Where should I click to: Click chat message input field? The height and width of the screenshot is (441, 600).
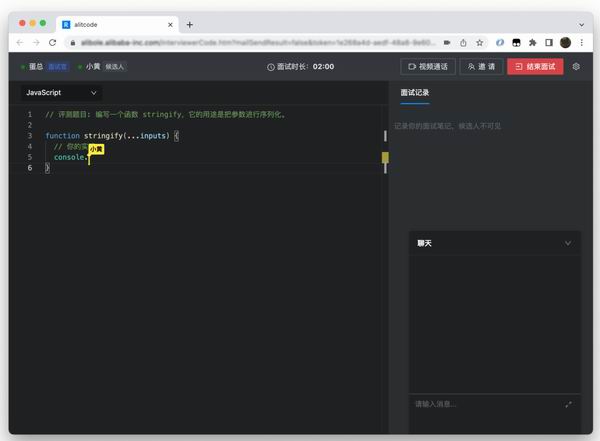click(x=486, y=404)
